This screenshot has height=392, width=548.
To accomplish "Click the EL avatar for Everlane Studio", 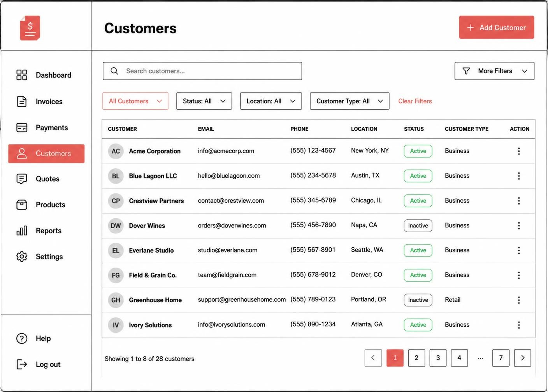I will (x=116, y=250).
